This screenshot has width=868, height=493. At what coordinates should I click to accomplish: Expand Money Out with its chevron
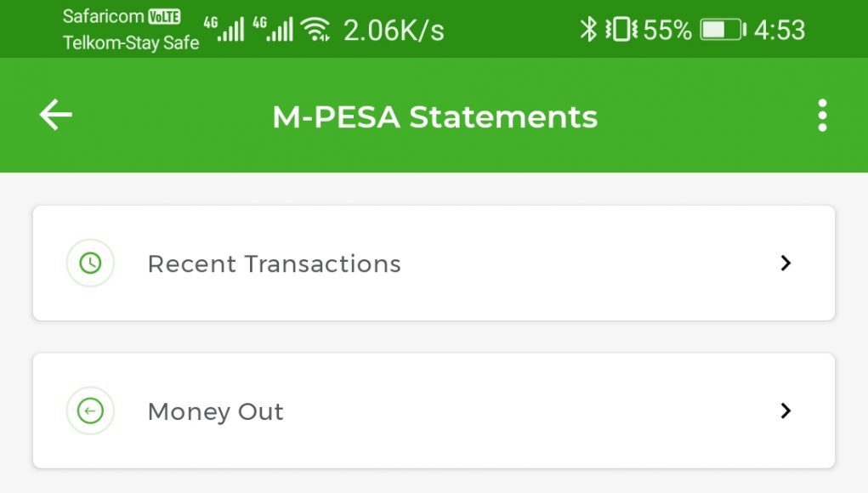(786, 411)
